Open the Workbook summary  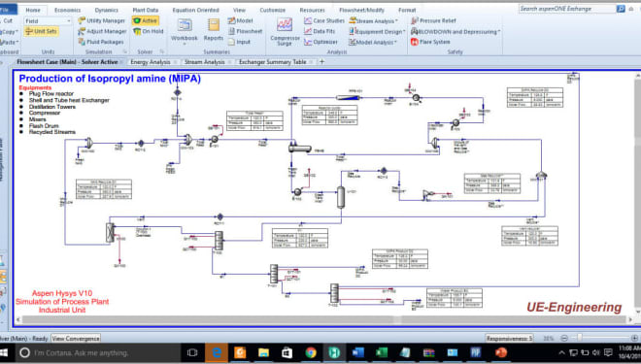pyautogui.click(x=184, y=30)
